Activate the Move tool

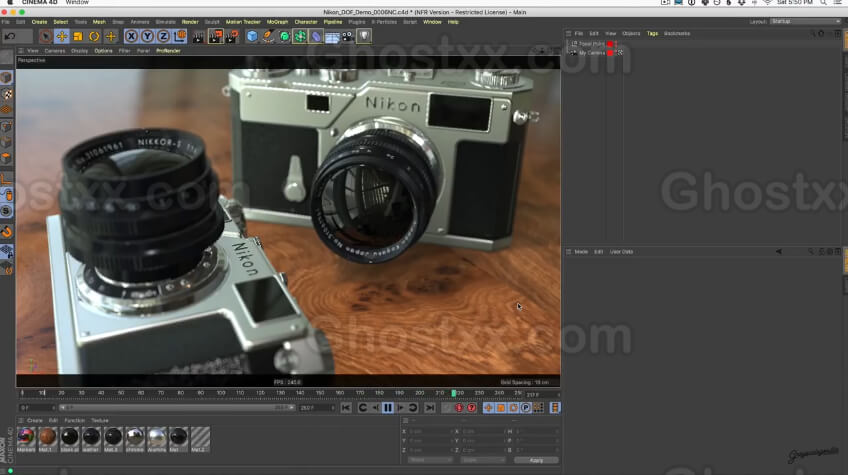point(62,36)
